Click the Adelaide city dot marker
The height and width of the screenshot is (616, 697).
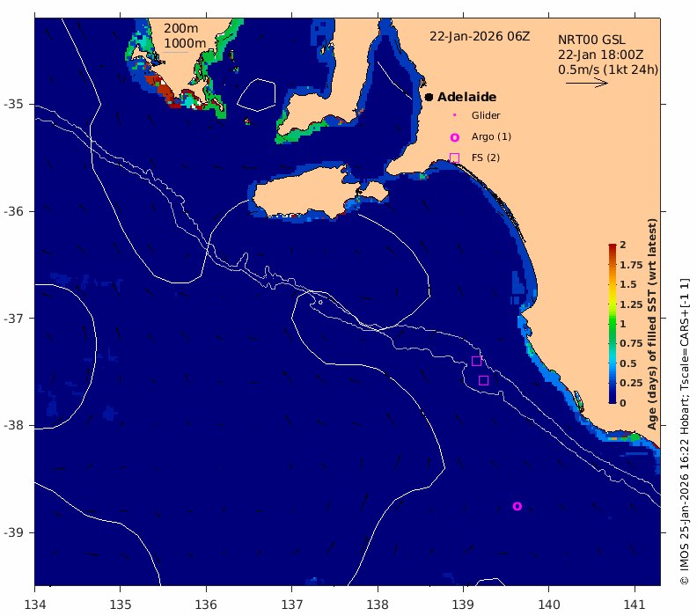coord(429,97)
